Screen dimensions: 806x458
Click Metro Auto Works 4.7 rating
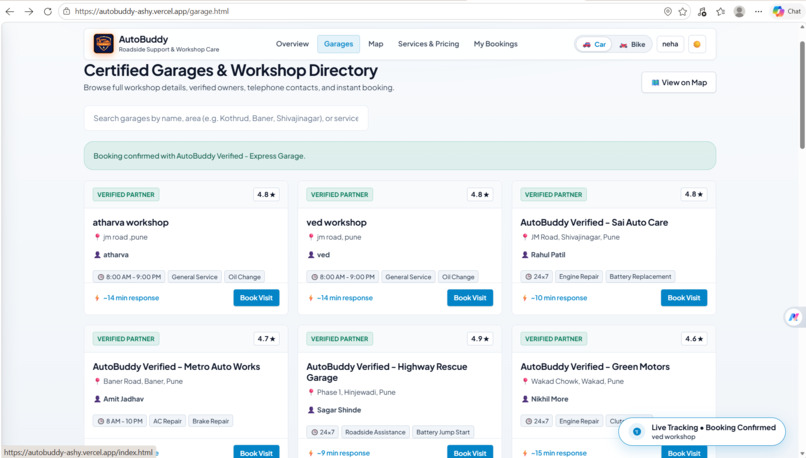[266, 339]
